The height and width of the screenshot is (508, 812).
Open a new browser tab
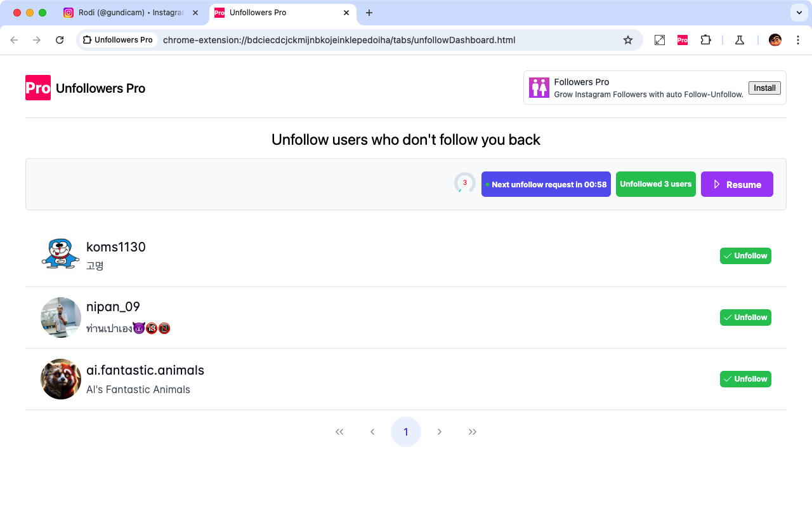(369, 13)
